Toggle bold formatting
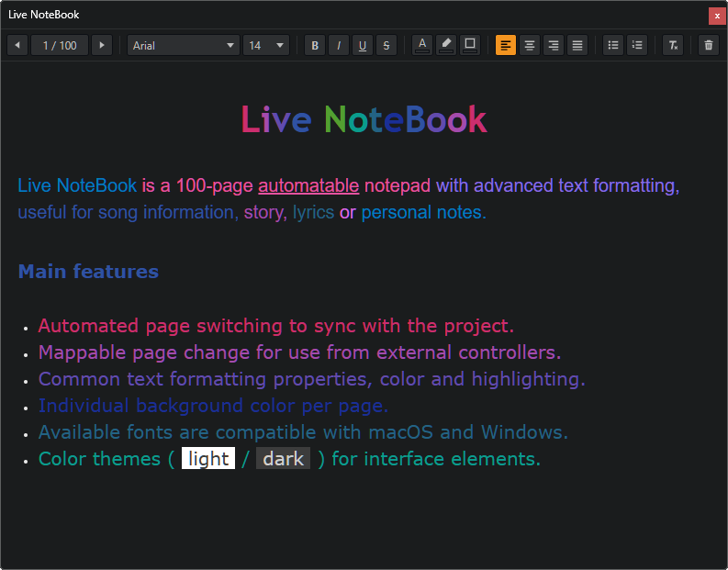 coord(315,46)
